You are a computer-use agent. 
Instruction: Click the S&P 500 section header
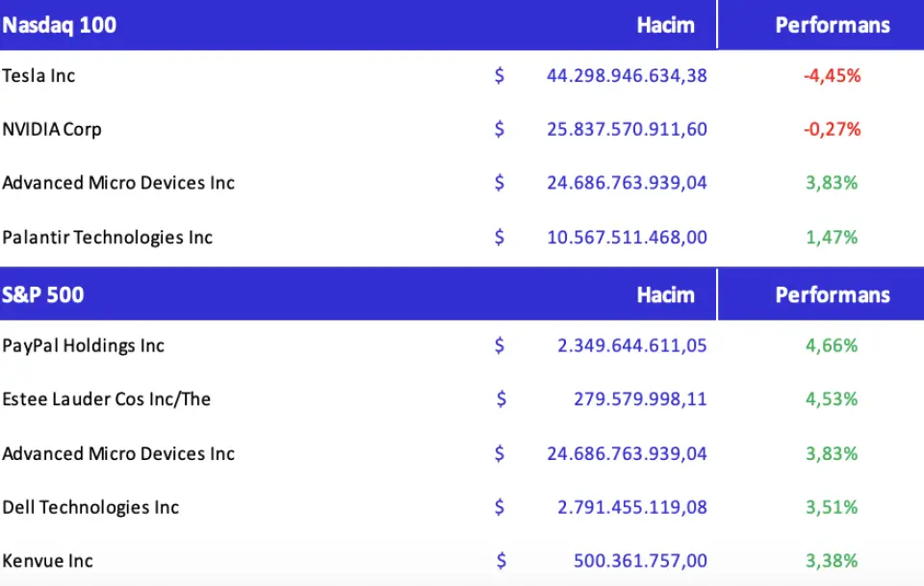point(43,294)
